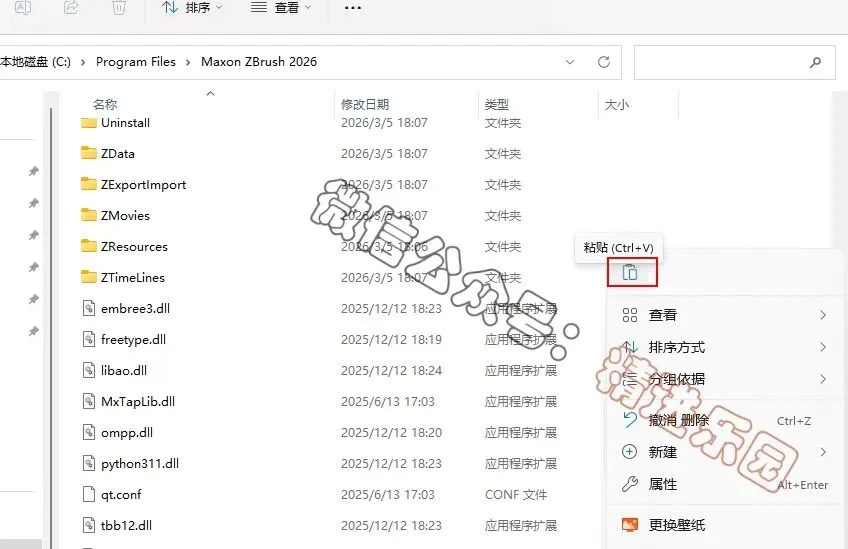Screen dimensions: 848x549
Task: Click the embree3.dll file icon
Action: pyautogui.click(x=89, y=308)
